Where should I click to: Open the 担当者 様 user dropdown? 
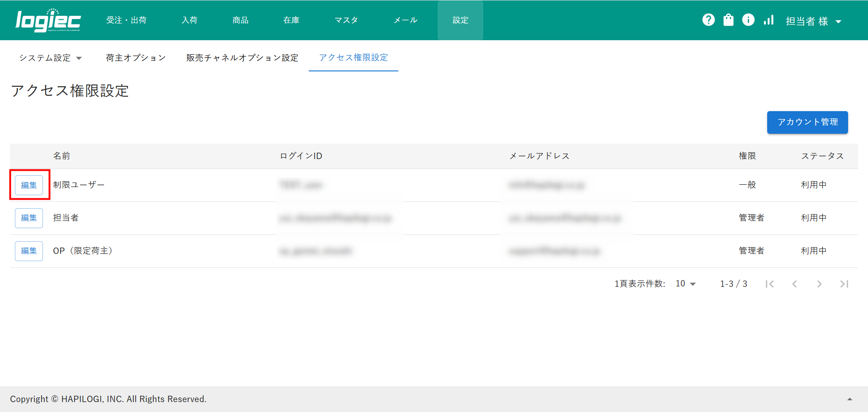[x=813, y=21]
